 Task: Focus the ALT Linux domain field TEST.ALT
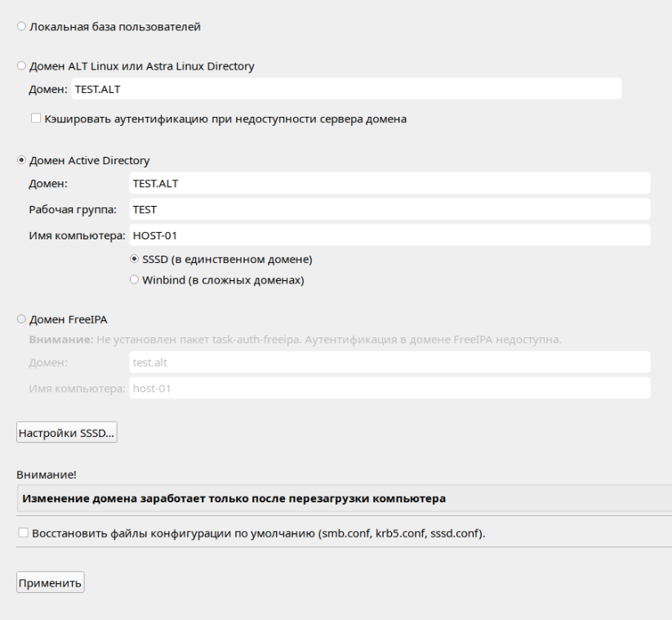click(x=346, y=89)
